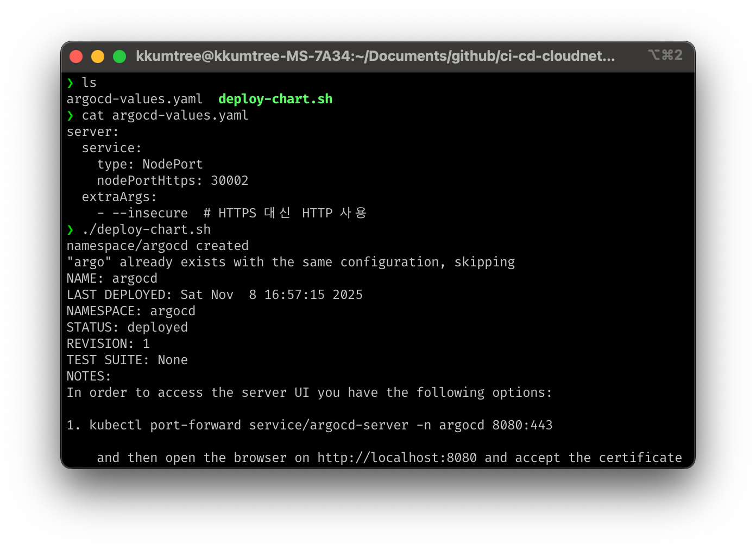Minimize the terminal with yellow button

click(98, 57)
